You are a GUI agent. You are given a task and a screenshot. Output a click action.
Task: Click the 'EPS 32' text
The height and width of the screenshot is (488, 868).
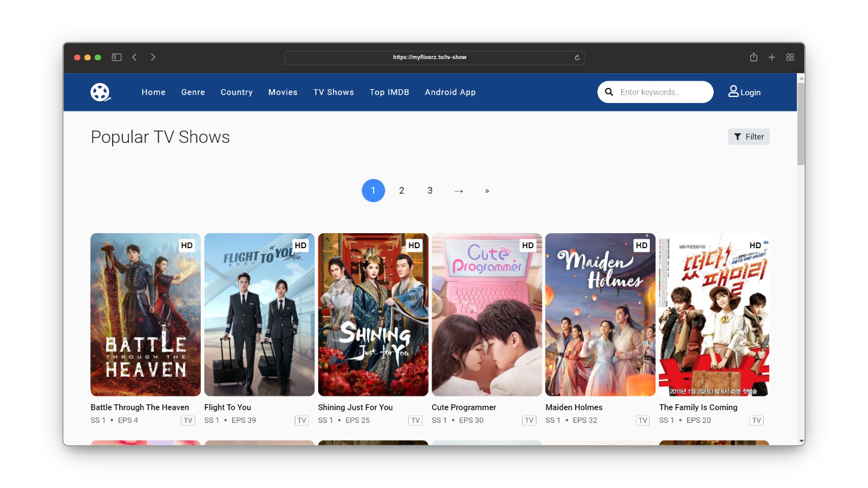click(585, 421)
